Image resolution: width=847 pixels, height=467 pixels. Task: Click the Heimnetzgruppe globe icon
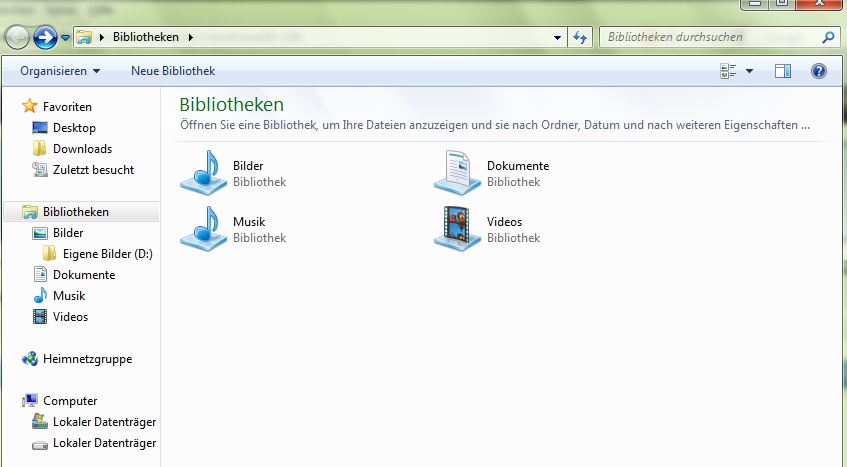[x=30, y=358]
